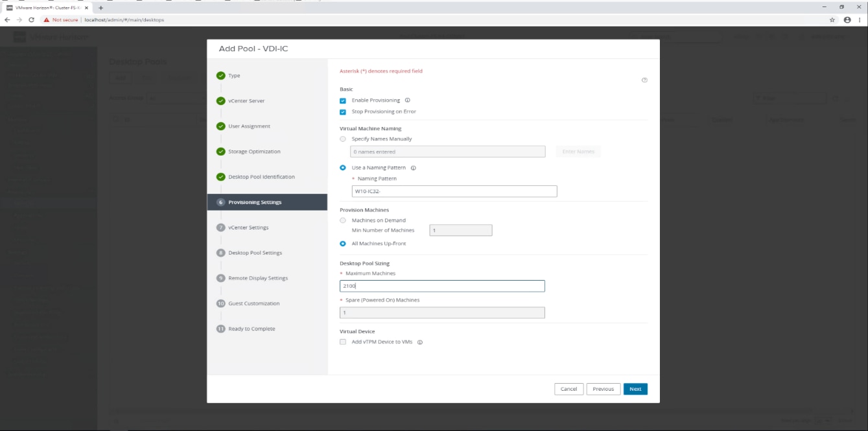Click the browser address bar URL

(124, 20)
